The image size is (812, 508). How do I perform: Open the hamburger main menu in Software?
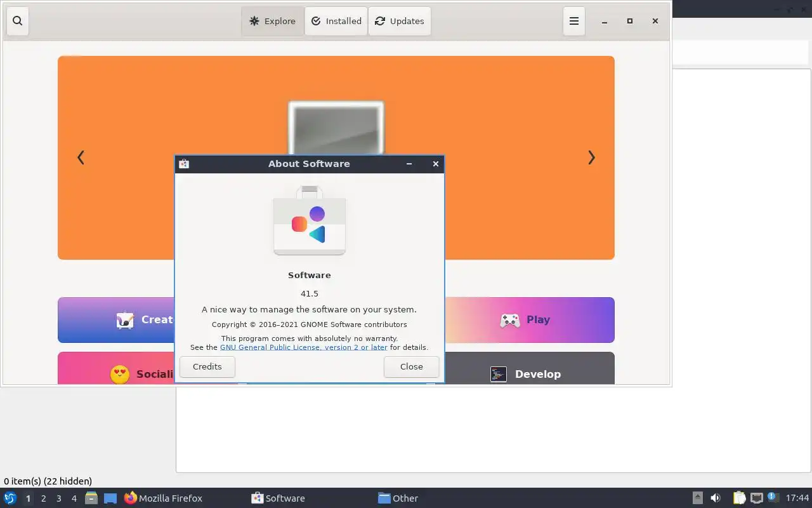pos(574,21)
